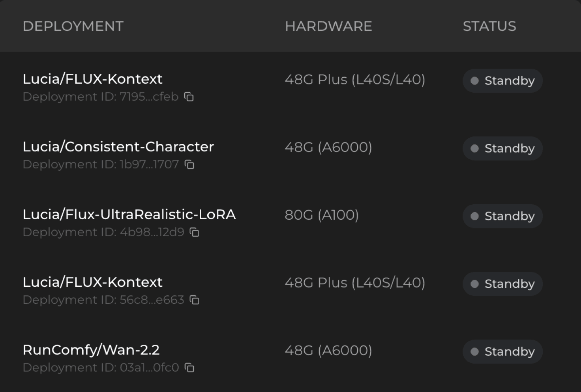Copy the Flux-UltraRealistic-LoRA deployment ID
This screenshot has width=581, height=392.
[x=195, y=233]
